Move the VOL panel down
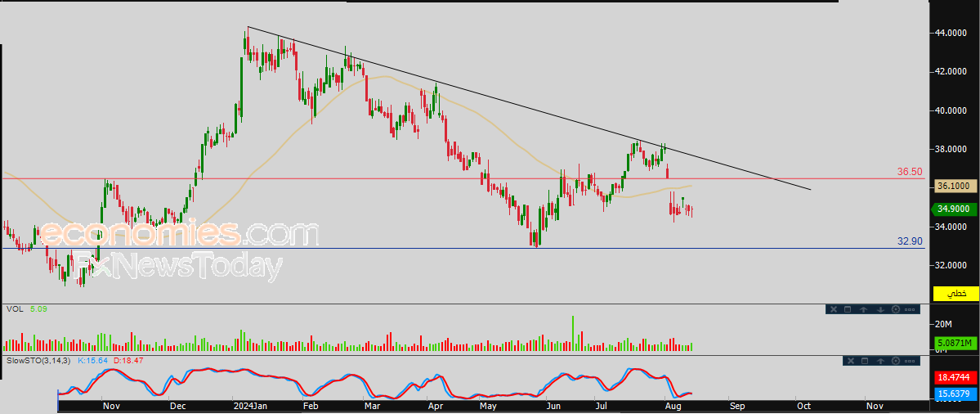This screenshot has width=980, height=414. pyautogui.click(x=880, y=309)
